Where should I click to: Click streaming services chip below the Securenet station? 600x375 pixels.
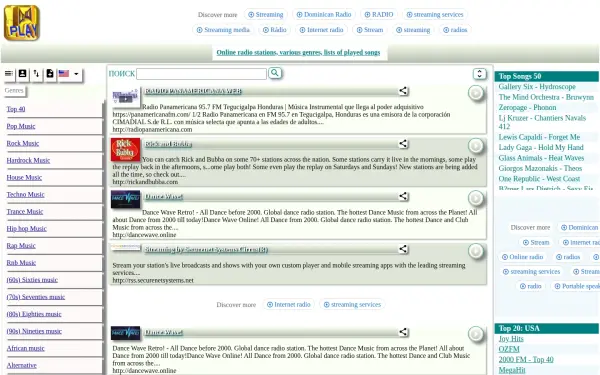[352, 305]
